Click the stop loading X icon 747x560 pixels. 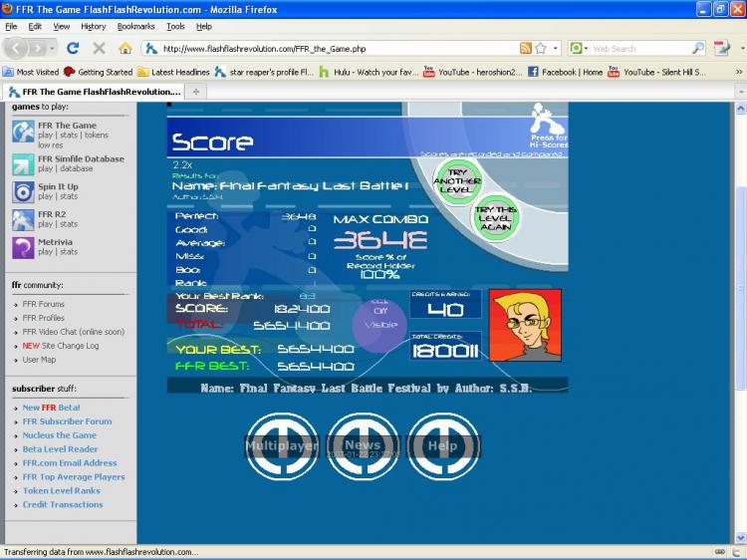[99, 48]
